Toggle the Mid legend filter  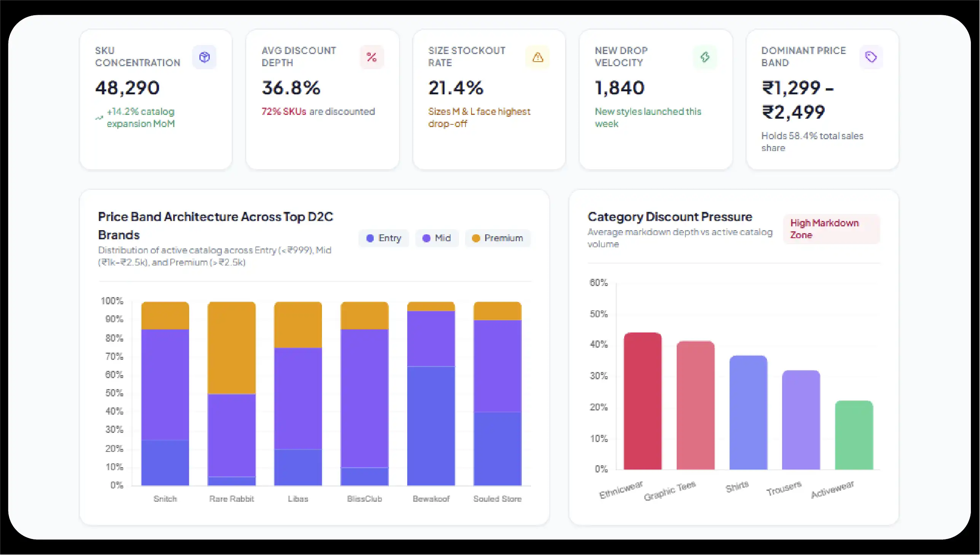pyautogui.click(x=437, y=238)
